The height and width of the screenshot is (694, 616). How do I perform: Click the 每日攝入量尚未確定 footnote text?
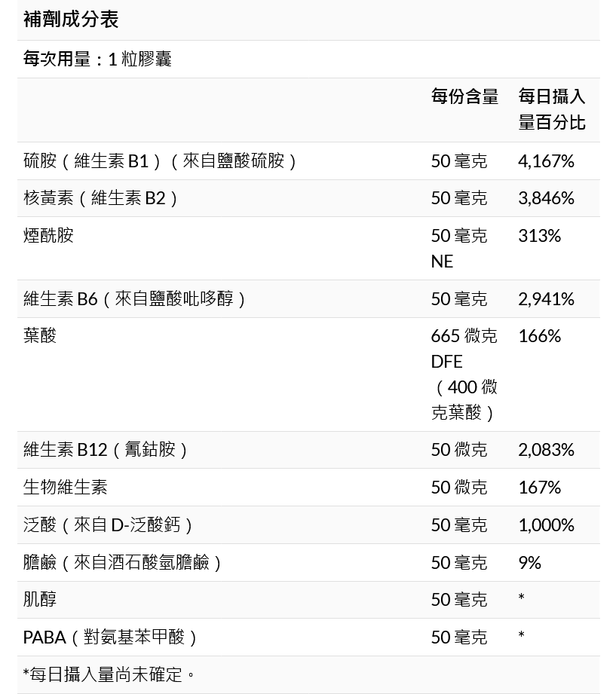(109, 674)
